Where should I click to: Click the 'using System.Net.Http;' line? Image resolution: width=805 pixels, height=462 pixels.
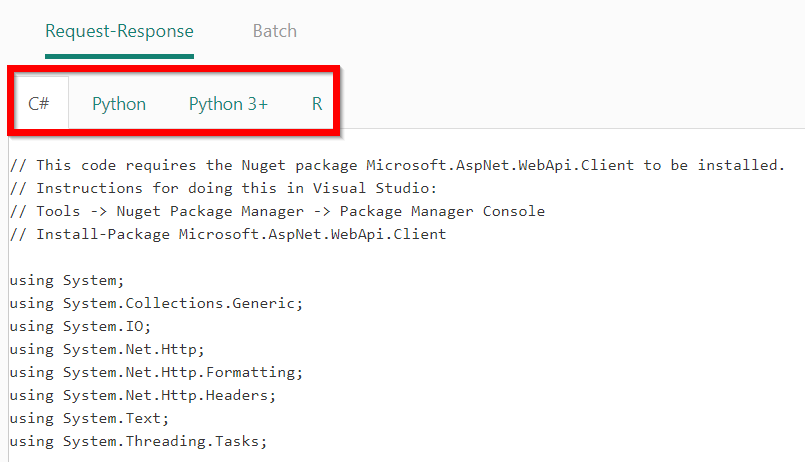pos(107,349)
